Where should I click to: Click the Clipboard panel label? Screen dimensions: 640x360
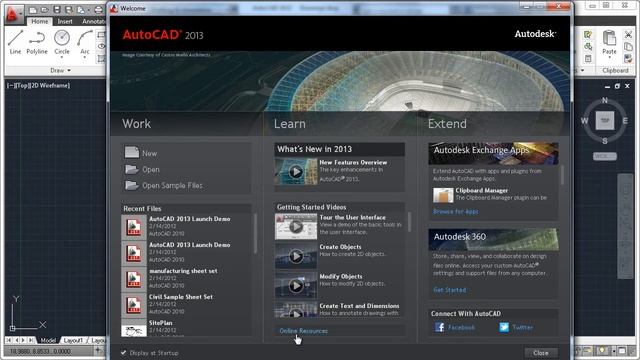pyautogui.click(x=615, y=71)
